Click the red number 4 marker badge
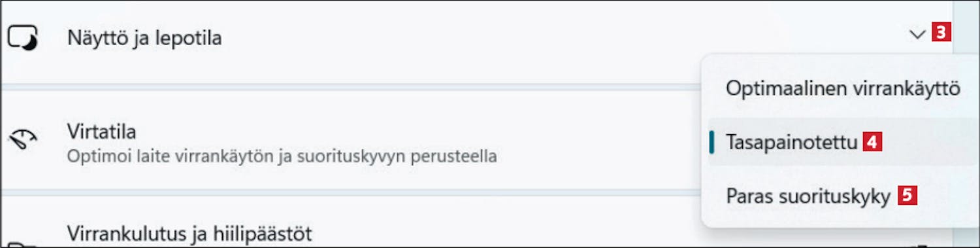Screen dimensions: 980x248 [872, 142]
